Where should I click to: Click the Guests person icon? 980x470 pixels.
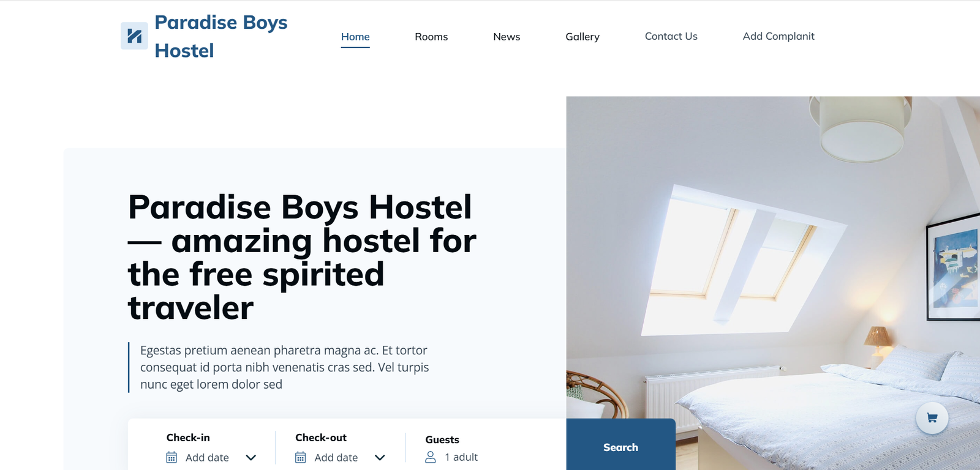coord(431,457)
